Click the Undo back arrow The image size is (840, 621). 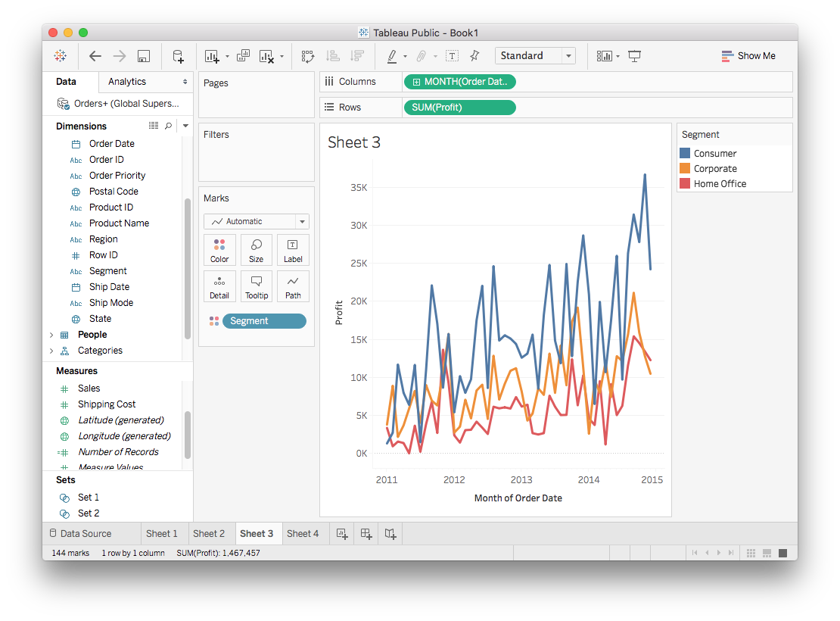pos(95,56)
